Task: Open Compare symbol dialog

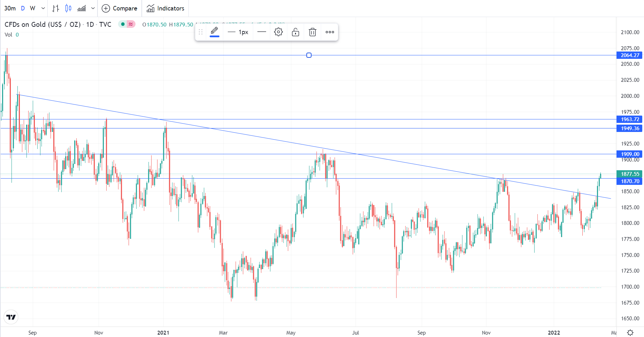Action: point(119,8)
